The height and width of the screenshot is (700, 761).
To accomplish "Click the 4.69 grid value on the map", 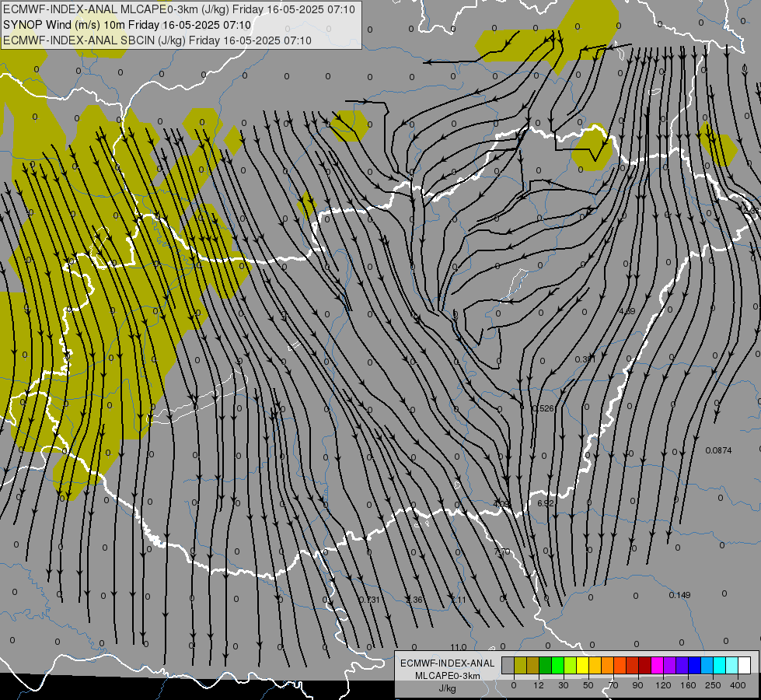I will click(627, 311).
